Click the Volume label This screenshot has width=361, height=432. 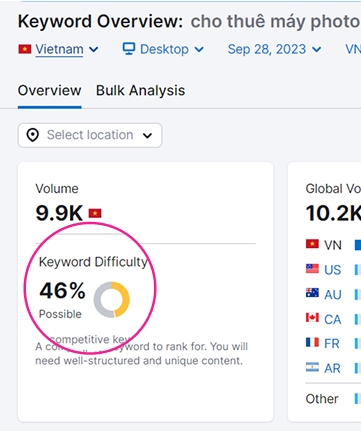pos(57,189)
